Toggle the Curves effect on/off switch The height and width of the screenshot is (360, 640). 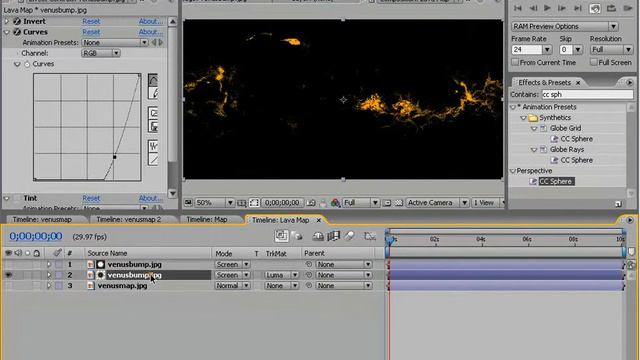[x=17, y=32]
